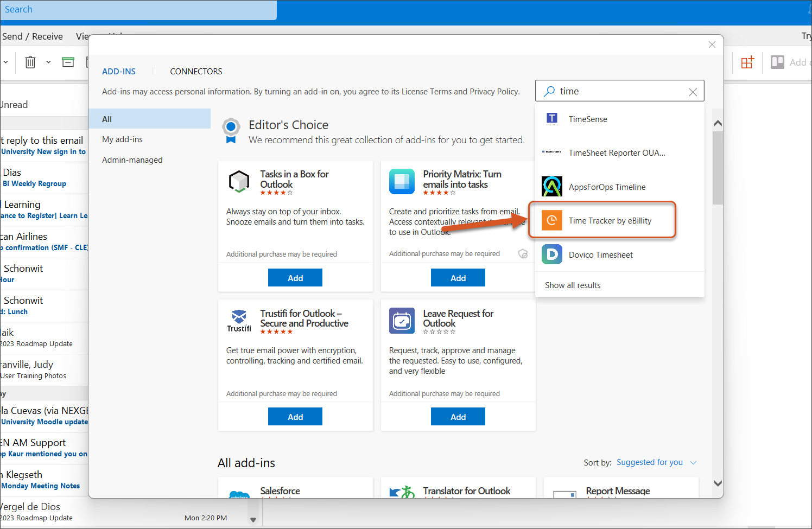Image resolution: width=812 pixels, height=529 pixels.
Task: Open Salesforce add-in title
Action: [280, 490]
